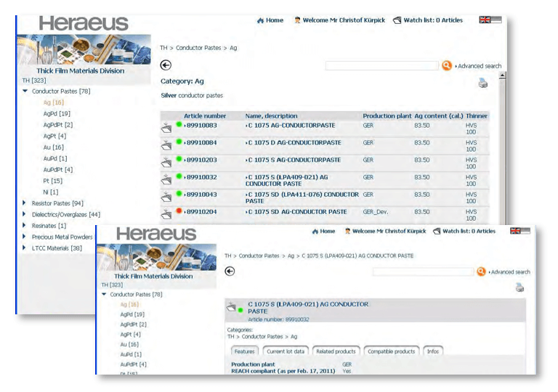Select Ni [1] in the rear window tree
Viewport: 558px width, 392px height.
tap(51, 192)
